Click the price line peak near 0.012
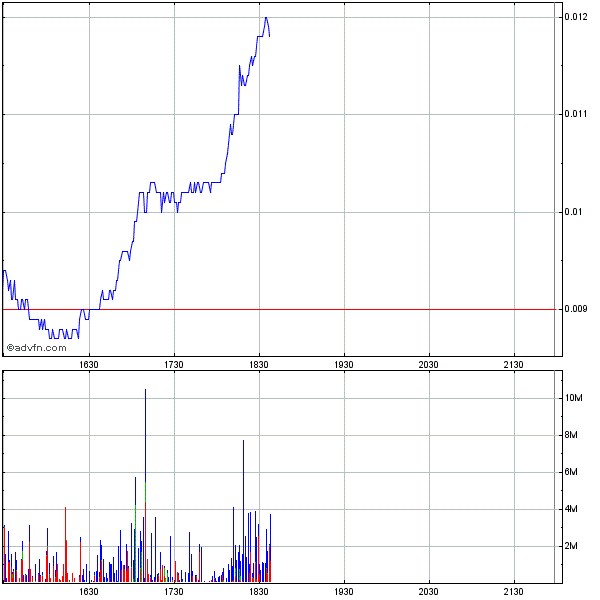Image resolution: width=600 pixels, height=600 pixels. (x=266, y=18)
